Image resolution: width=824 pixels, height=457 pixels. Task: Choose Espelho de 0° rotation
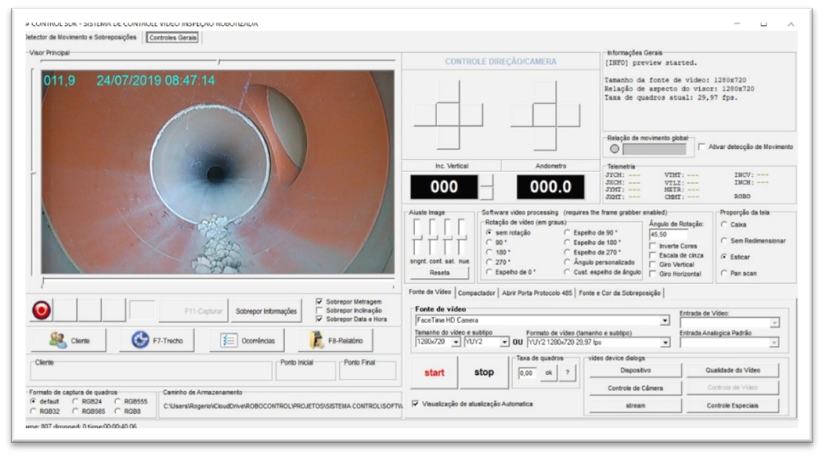click(x=489, y=272)
